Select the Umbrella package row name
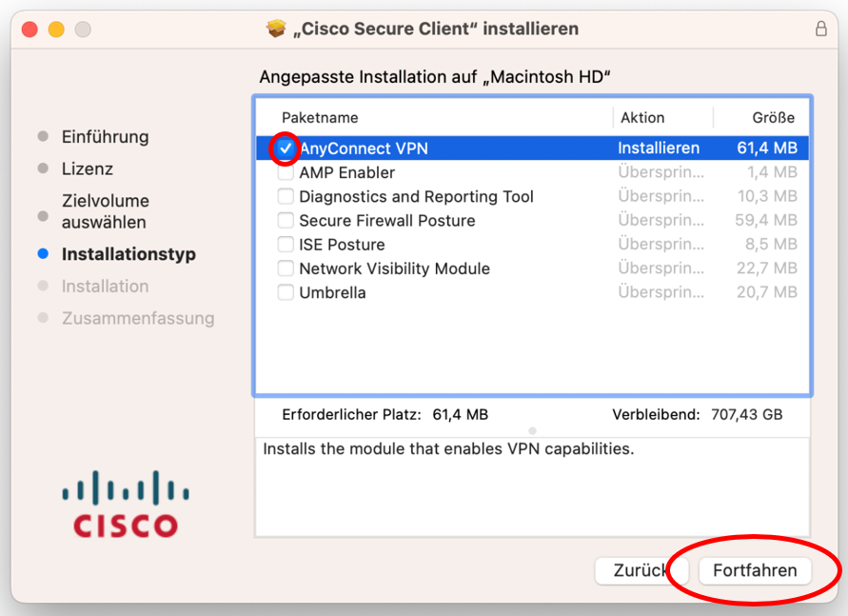The height and width of the screenshot is (616, 848). click(332, 292)
